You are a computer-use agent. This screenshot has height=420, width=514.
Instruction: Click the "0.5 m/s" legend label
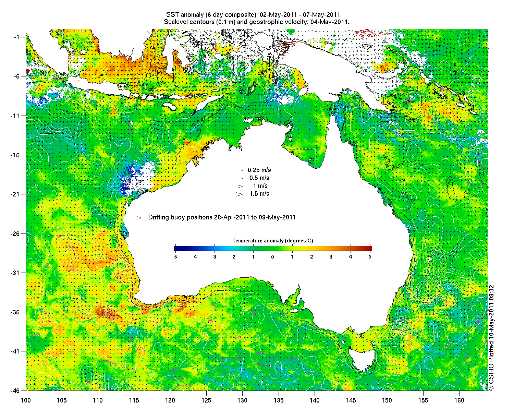tap(259, 178)
